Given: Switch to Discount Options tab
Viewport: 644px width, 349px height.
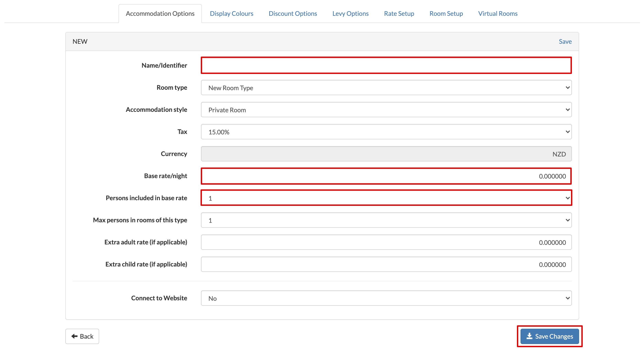Looking at the screenshot, I should click(x=292, y=14).
